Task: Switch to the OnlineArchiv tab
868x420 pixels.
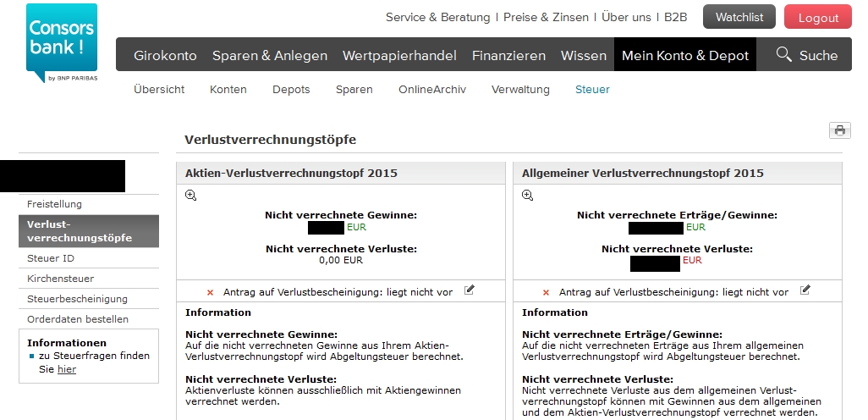Action: coord(432,89)
